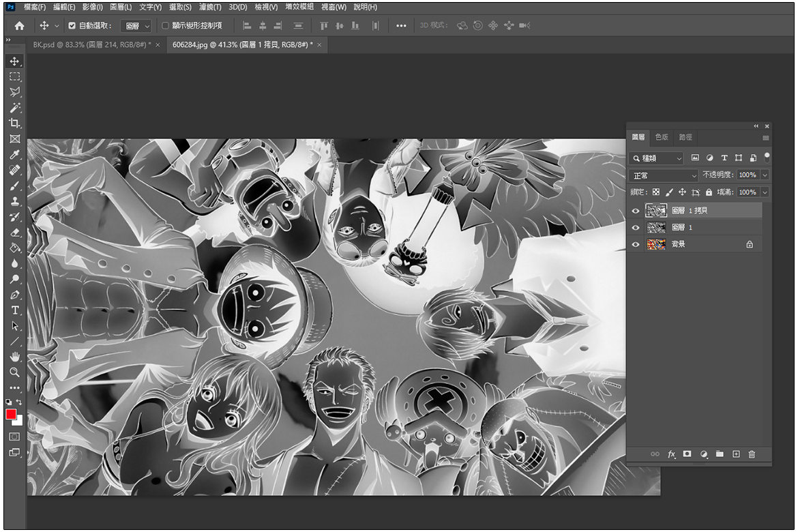This screenshot has width=798, height=532.
Task: Create a new group folder icon
Action: (720, 454)
